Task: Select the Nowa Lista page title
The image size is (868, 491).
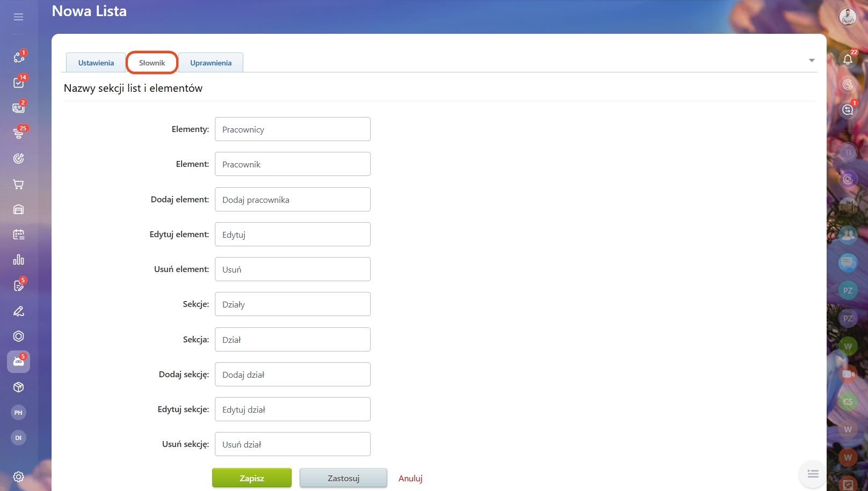Action: tap(89, 11)
